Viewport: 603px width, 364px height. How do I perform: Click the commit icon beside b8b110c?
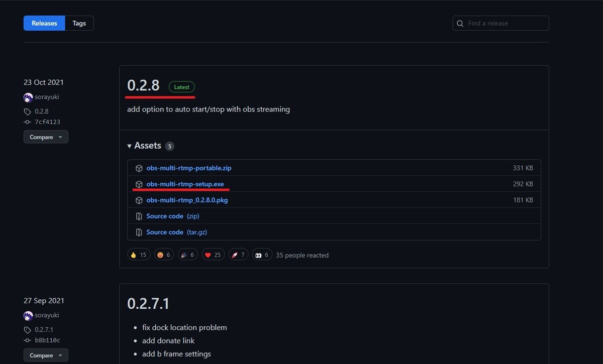tap(28, 340)
